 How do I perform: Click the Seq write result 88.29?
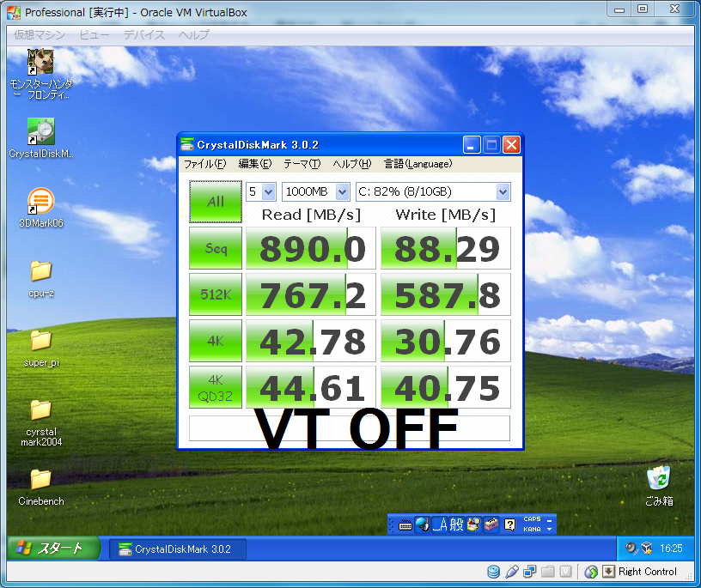pos(446,248)
